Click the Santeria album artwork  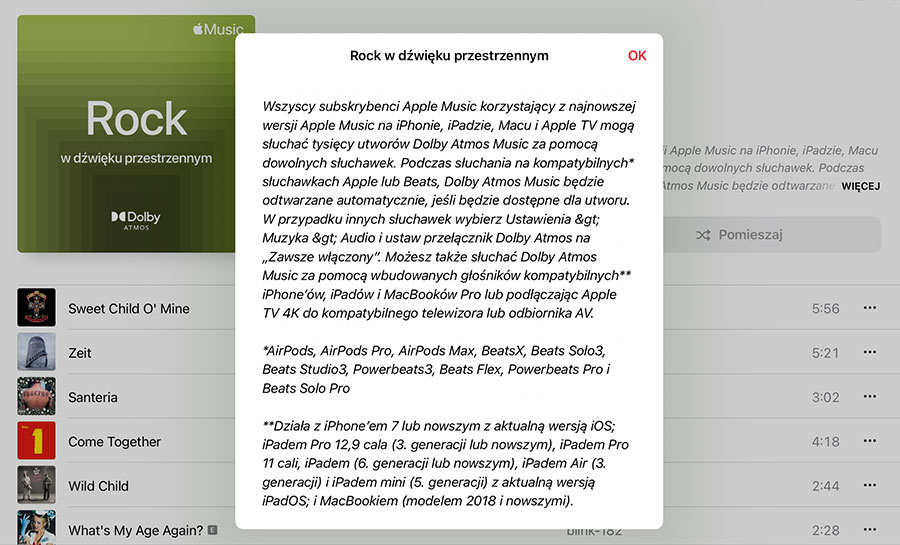[36, 397]
